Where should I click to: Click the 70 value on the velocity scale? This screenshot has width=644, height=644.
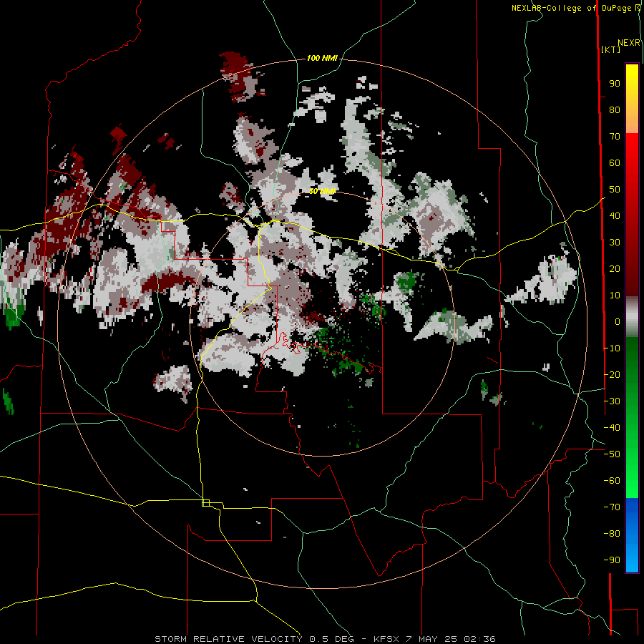(x=615, y=137)
